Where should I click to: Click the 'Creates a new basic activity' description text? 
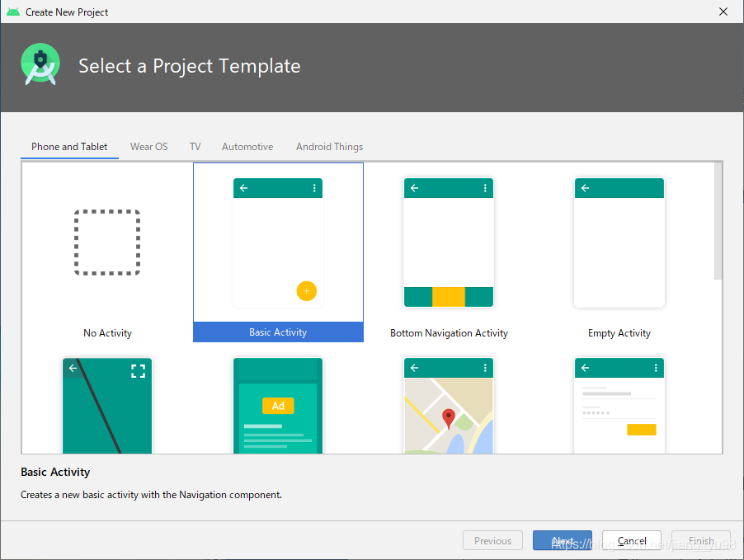coord(152,495)
